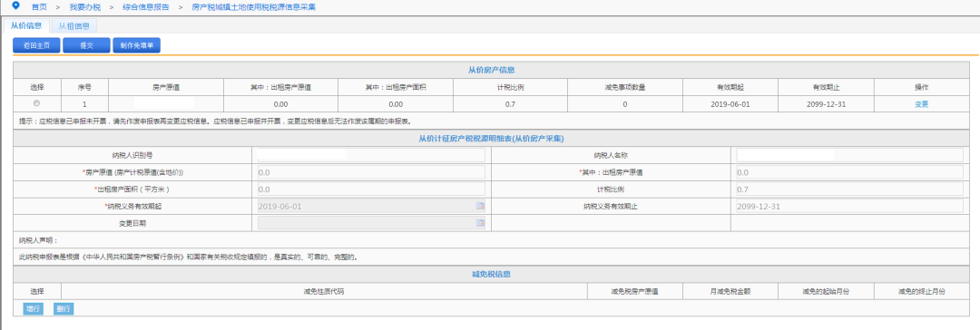Click the 出租房产面积(平方米) input field
This screenshot has width=980, height=330.
pyautogui.click(x=371, y=189)
